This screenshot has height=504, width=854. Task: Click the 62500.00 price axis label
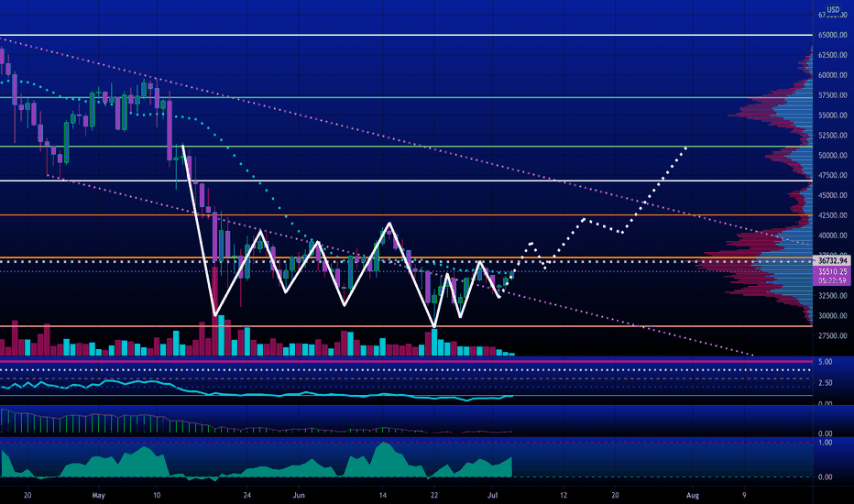pyautogui.click(x=833, y=55)
